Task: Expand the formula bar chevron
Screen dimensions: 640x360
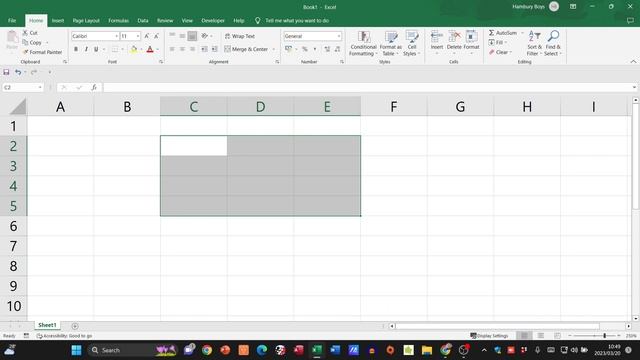Action: pos(634,87)
